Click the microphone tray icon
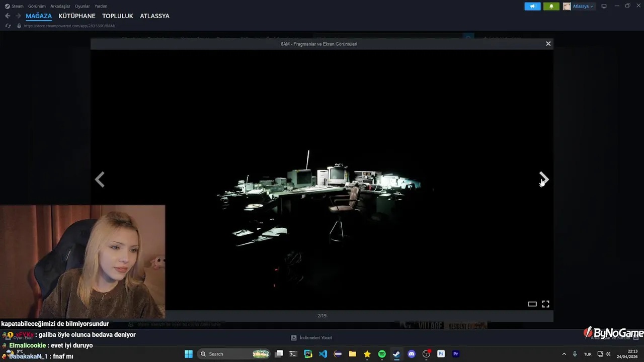 point(575,354)
